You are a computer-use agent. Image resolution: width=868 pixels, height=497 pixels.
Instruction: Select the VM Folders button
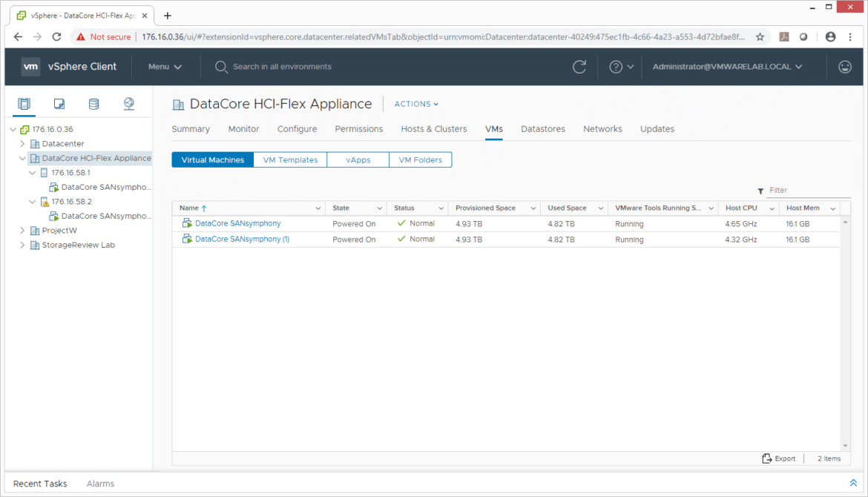[x=420, y=160]
